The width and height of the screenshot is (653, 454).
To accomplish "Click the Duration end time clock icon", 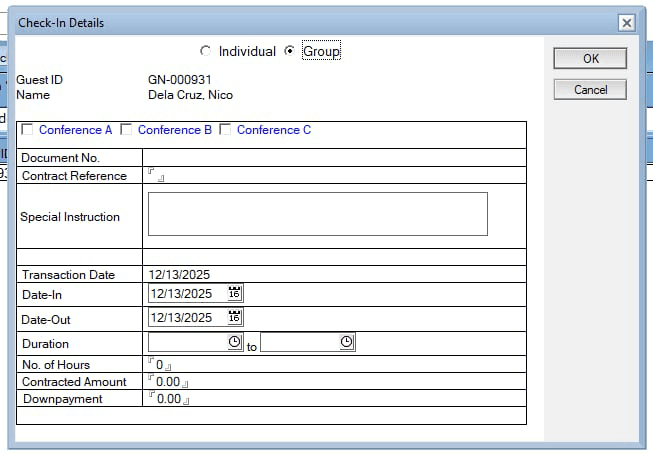I will click(346, 342).
